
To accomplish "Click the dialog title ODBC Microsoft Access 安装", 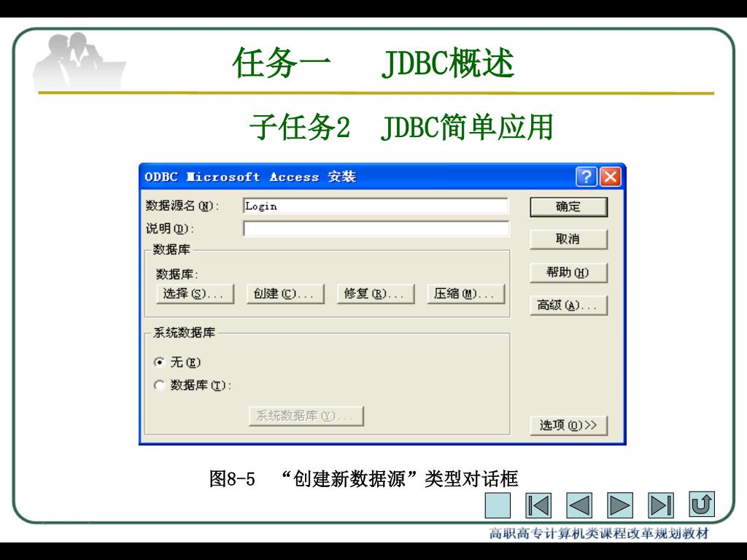I will click(x=250, y=176).
